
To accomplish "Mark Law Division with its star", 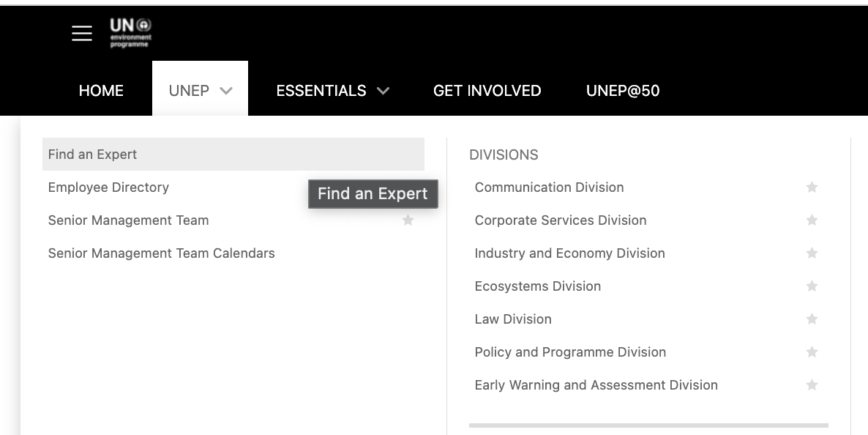I will [812, 319].
